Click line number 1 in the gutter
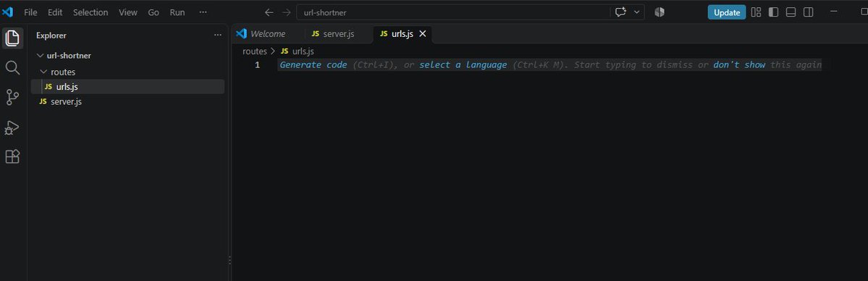868x281 pixels. 258,65
